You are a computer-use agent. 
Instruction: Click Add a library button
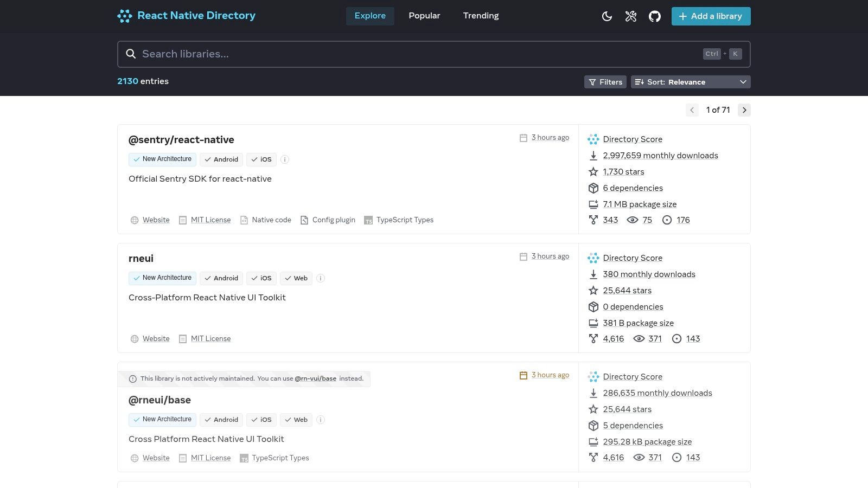[x=711, y=16]
